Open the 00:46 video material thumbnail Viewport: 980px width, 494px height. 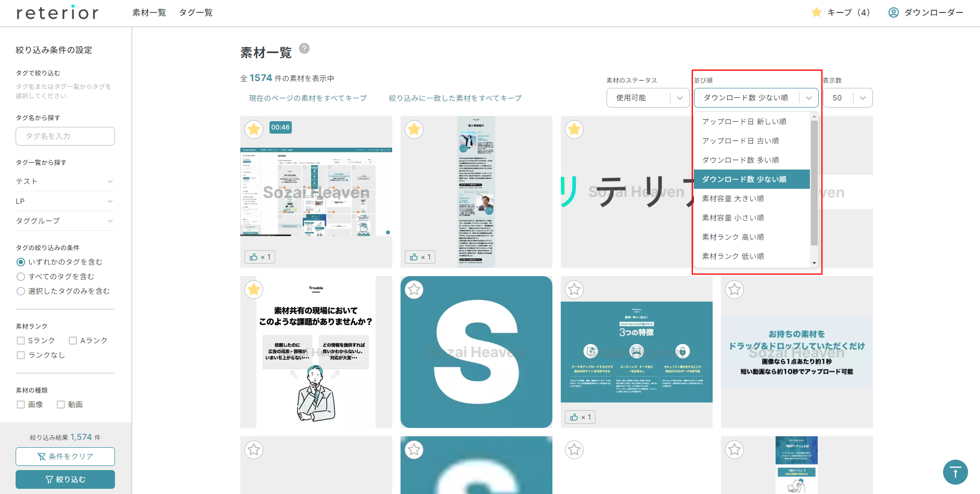(x=316, y=192)
